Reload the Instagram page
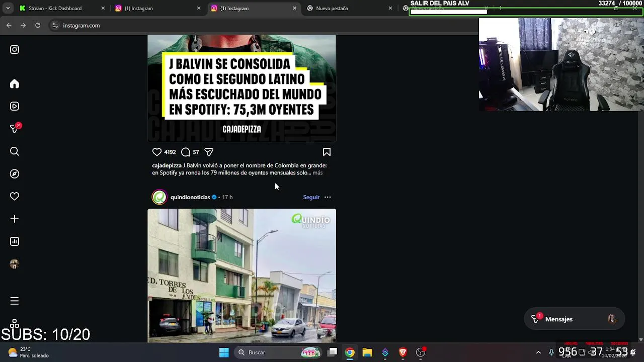This screenshot has height=362, width=644. [38, 25]
